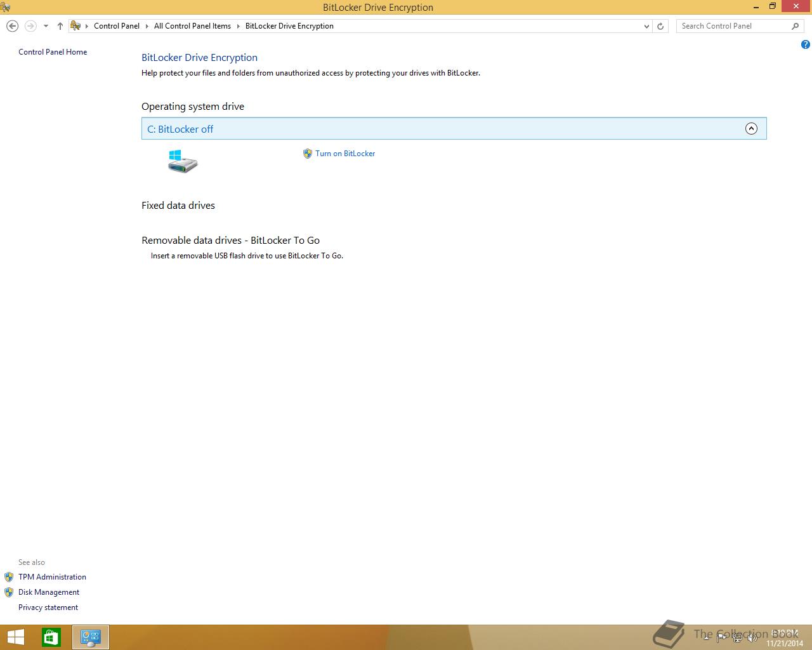Launch the Windows Store from taskbar
This screenshot has width=812, height=650.
point(51,637)
